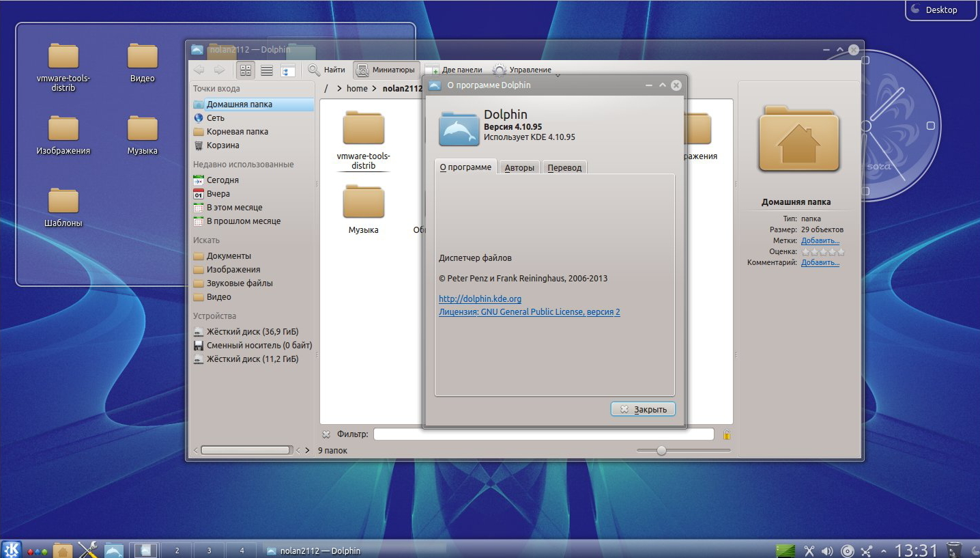Click root slash in breadcrumb path
This screenshot has width=980, height=558.
[x=326, y=89]
